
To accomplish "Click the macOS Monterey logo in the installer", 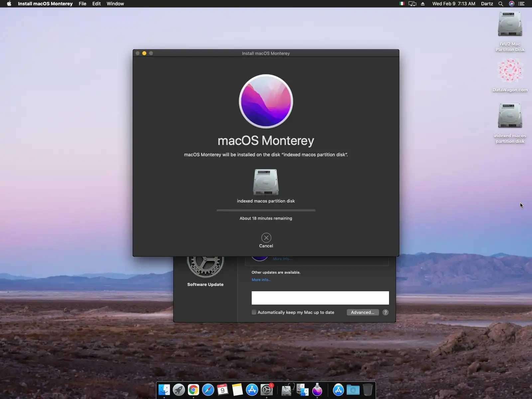I will pos(266,101).
